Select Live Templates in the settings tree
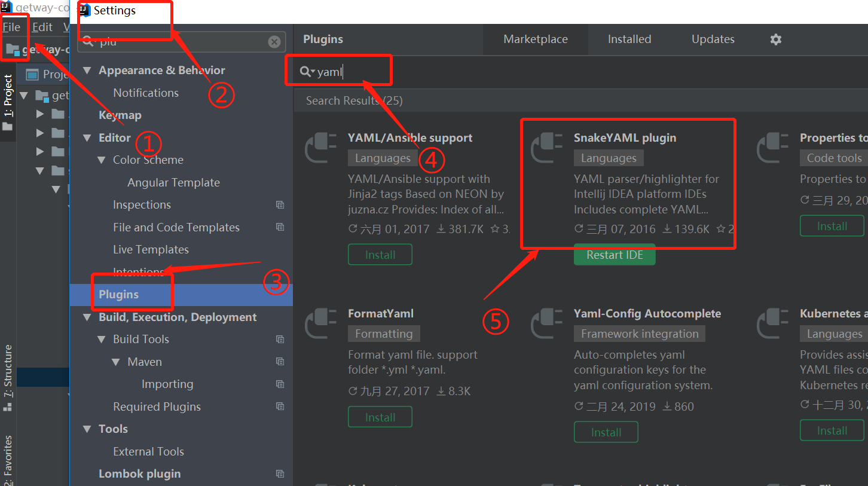This screenshot has width=868, height=486. pos(151,250)
